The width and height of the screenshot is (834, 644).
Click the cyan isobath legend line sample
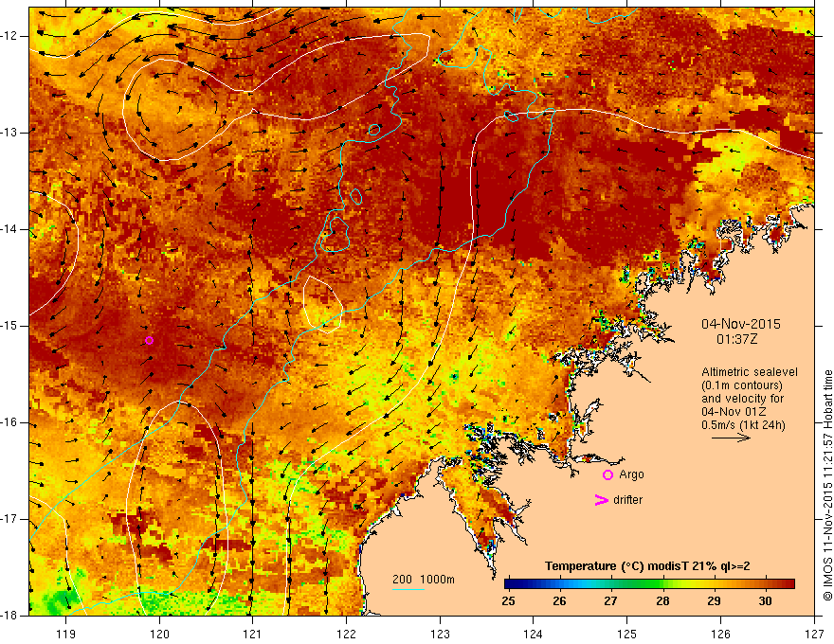[408, 589]
